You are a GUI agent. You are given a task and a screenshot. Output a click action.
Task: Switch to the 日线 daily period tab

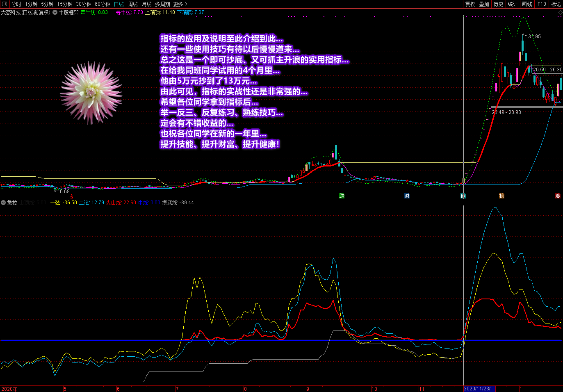[119, 4]
